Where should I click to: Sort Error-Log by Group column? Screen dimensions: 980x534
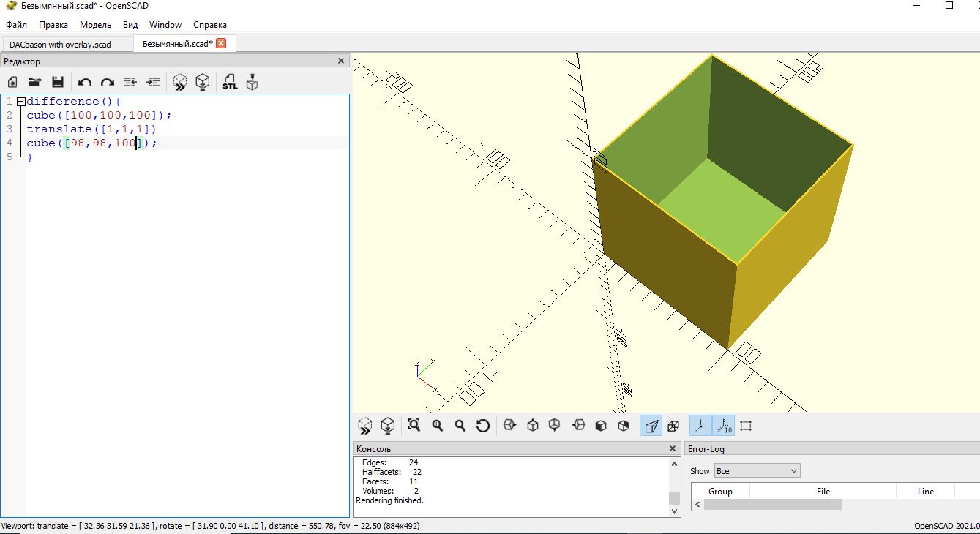click(720, 492)
